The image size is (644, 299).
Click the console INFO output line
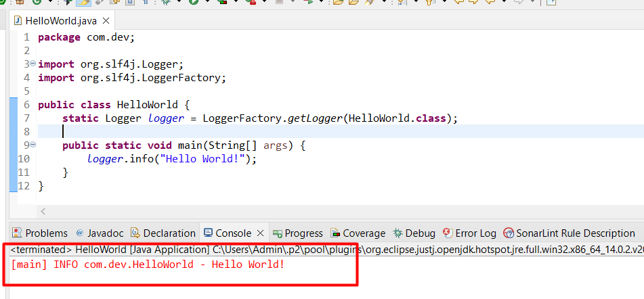(148, 263)
